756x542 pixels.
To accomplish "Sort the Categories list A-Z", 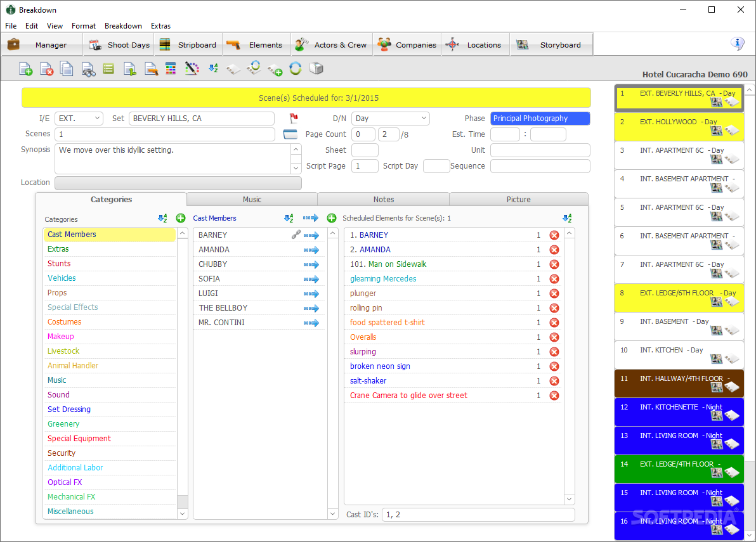I will (x=163, y=218).
